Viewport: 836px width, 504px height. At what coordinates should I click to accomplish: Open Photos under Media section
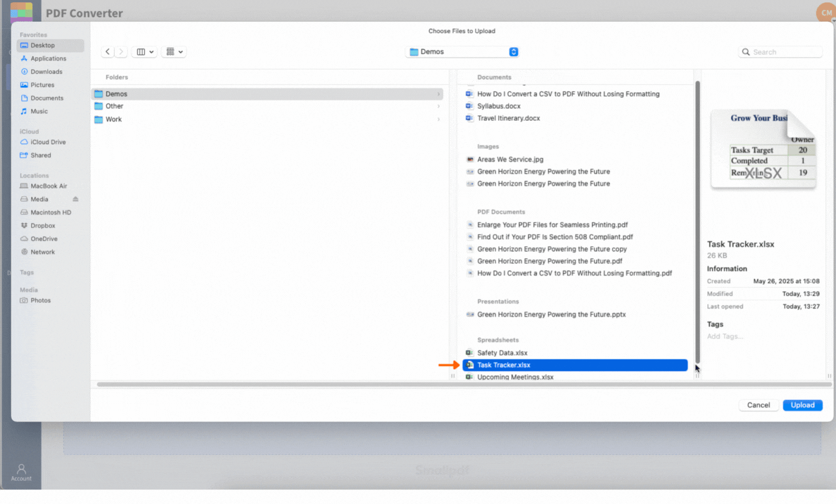[40, 300]
